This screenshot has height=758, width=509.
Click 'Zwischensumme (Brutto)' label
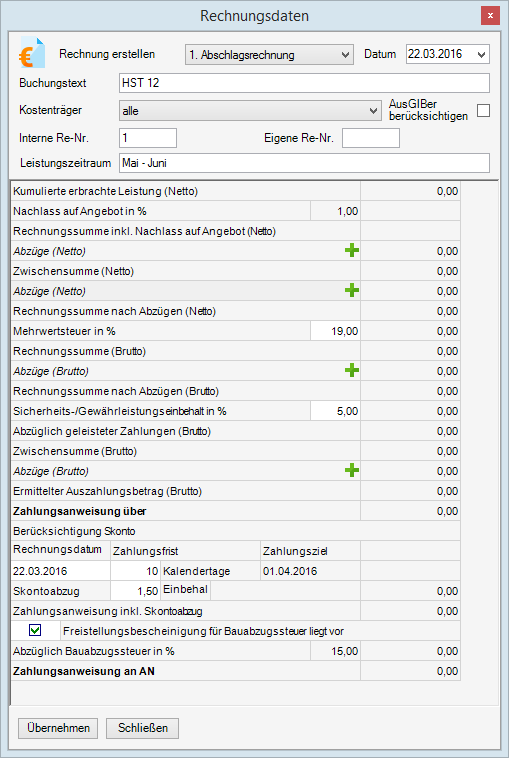[75, 451]
